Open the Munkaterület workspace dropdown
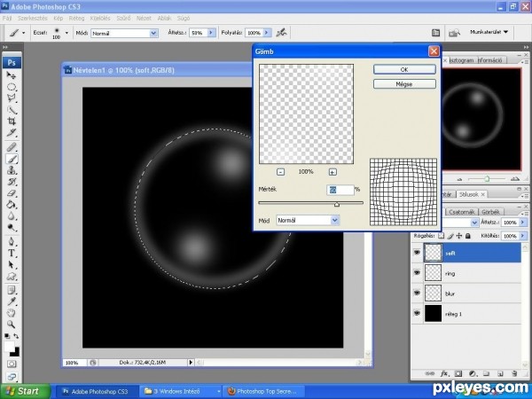 tap(489, 32)
